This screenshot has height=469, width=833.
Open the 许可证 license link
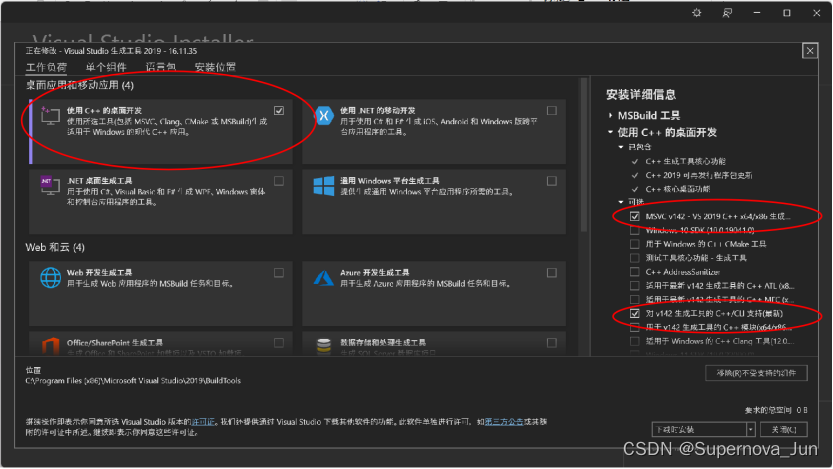click(x=203, y=422)
